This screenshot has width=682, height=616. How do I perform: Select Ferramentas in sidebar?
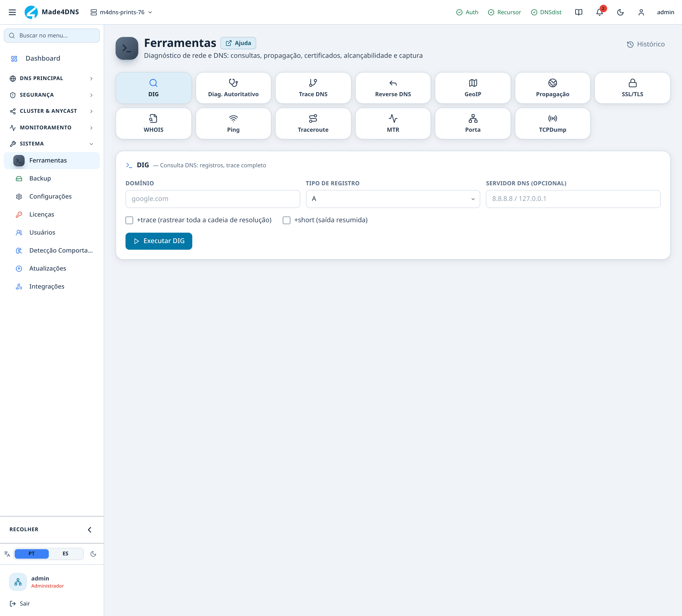point(52,160)
